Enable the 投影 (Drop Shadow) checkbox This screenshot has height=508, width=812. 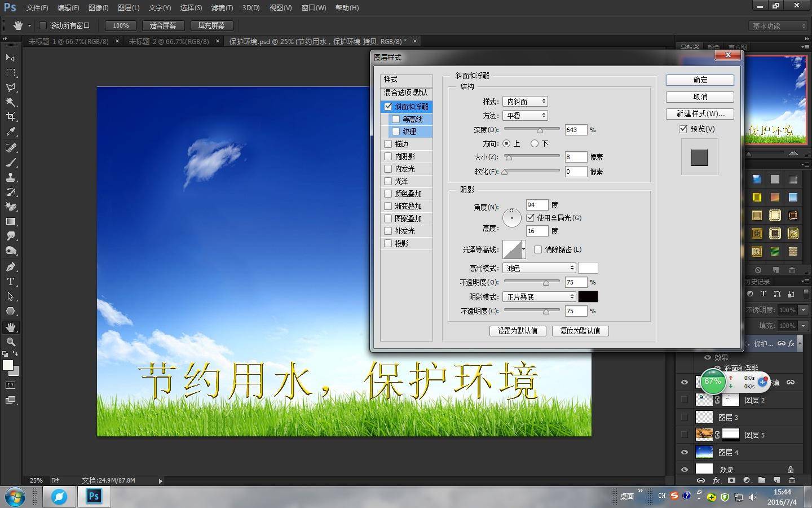(388, 243)
